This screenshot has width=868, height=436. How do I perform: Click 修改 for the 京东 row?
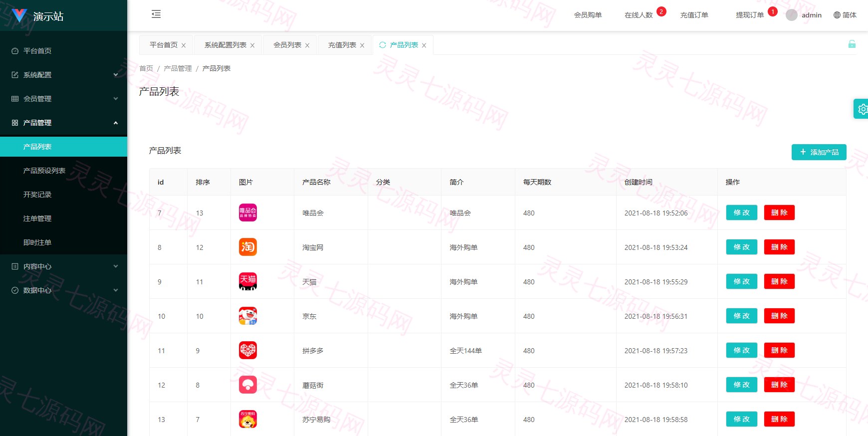click(742, 316)
